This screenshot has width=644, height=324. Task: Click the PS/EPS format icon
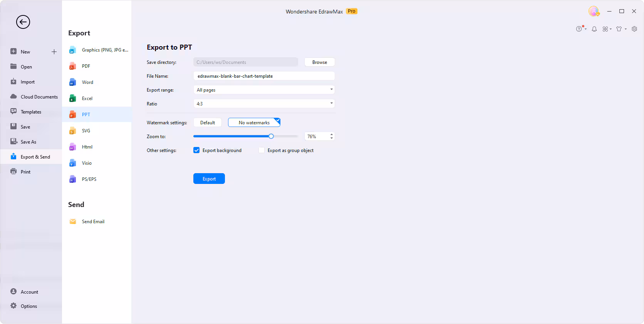(x=72, y=179)
